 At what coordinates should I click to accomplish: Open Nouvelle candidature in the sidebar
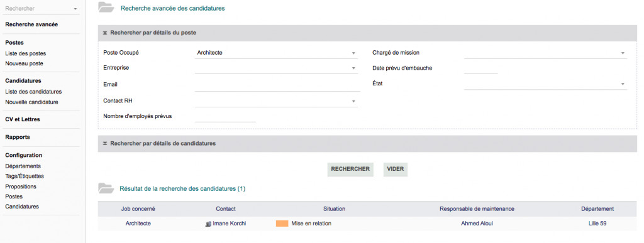31,102
